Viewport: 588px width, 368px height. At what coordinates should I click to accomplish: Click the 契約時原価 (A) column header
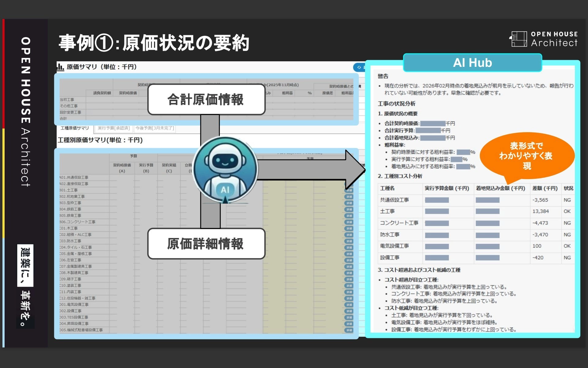[x=122, y=168]
